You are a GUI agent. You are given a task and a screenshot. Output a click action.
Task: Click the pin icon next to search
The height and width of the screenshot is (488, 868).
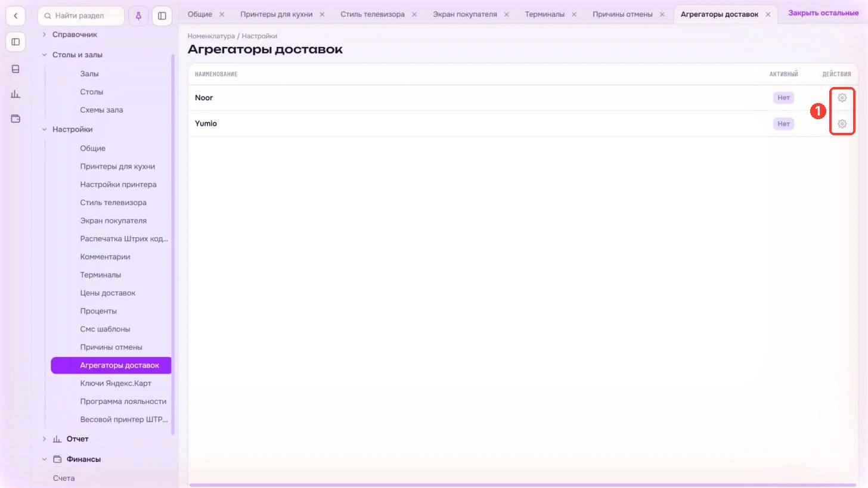pyautogui.click(x=138, y=16)
